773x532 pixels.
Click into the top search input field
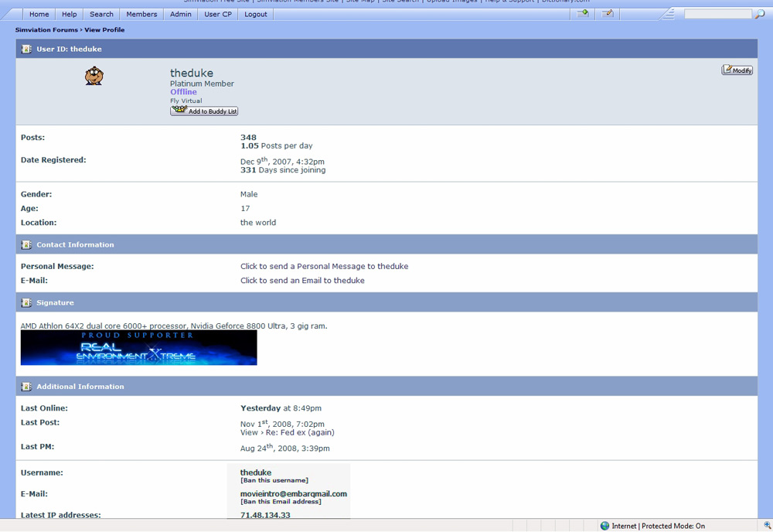(x=717, y=14)
